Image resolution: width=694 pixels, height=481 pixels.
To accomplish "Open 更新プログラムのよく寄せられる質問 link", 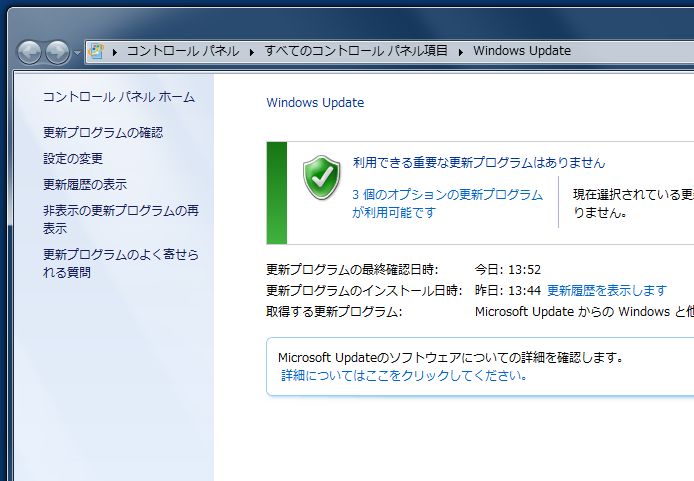I will (121, 263).
